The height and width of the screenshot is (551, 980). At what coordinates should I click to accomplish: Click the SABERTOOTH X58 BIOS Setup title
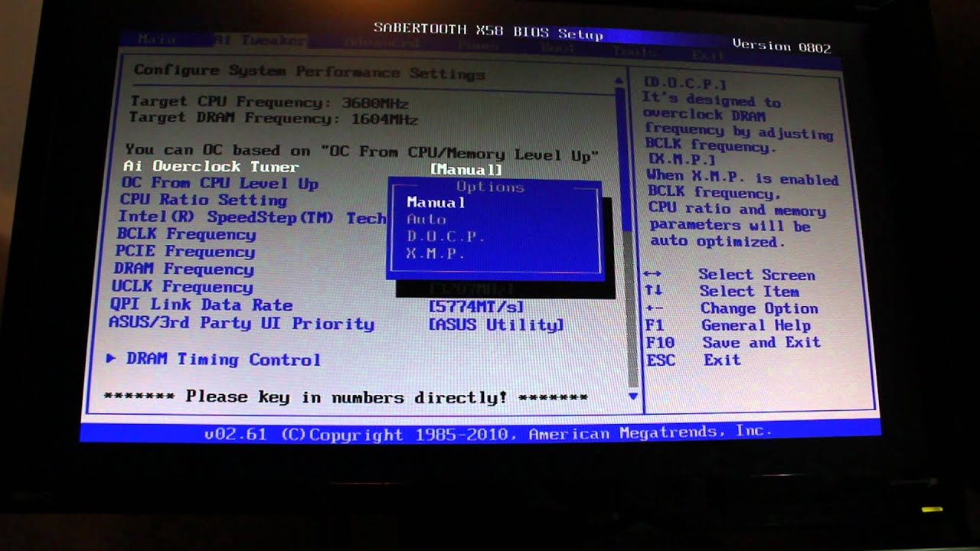click(488, 31)
